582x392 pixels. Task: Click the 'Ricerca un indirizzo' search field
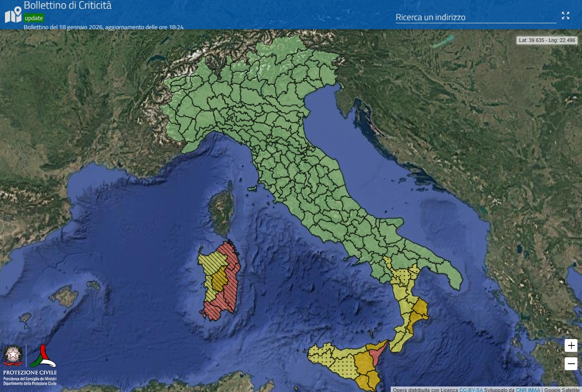(476, 17)
